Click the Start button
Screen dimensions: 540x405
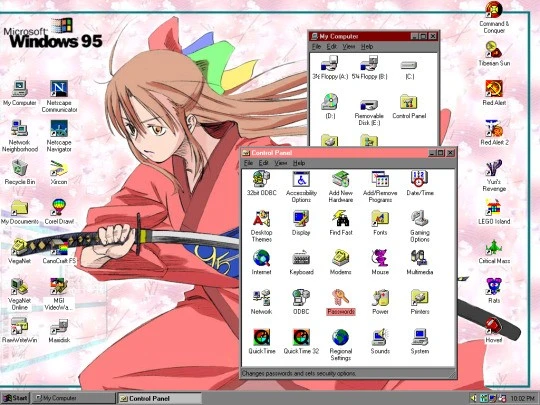[15, 398]
